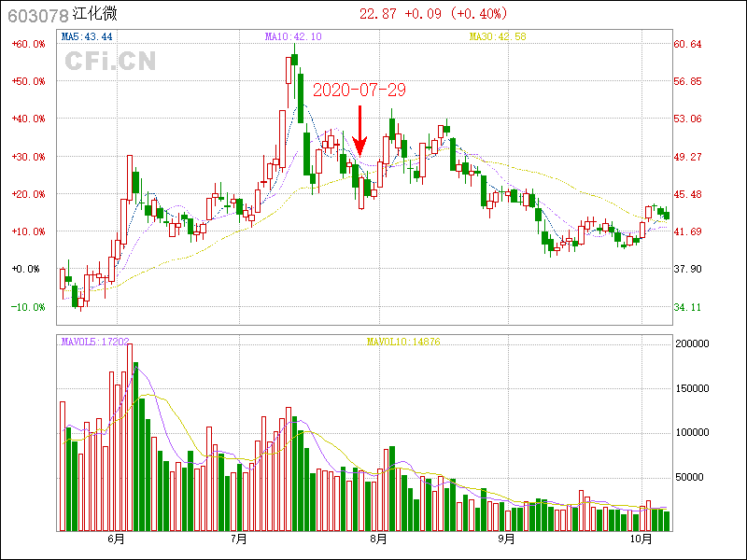Click the current price 22.87 reading

click(x=378, y=14)
